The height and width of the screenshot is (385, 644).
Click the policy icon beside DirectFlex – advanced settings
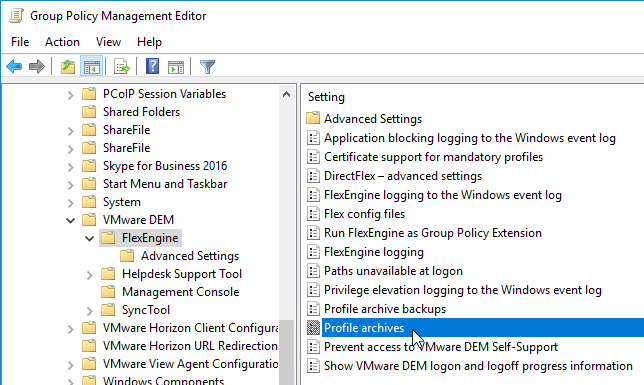[x=313, y=175]
